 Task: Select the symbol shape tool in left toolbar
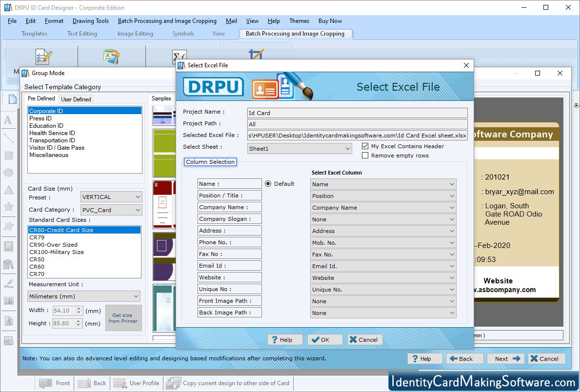[x=8, y=226]
